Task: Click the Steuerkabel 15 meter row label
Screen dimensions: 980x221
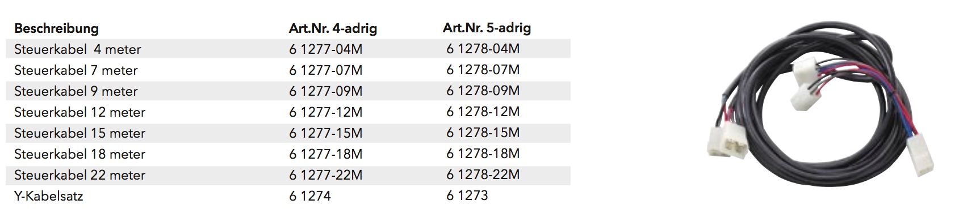Action: click(80, 133)
